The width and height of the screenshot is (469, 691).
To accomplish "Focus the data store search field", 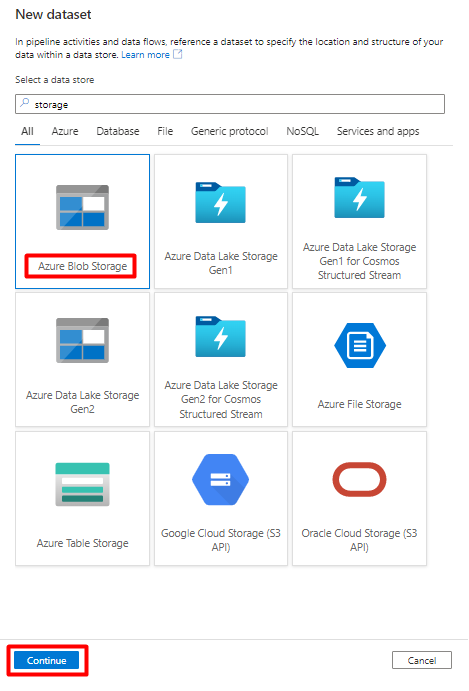I will pyautogui.click(x=230, y=104).
